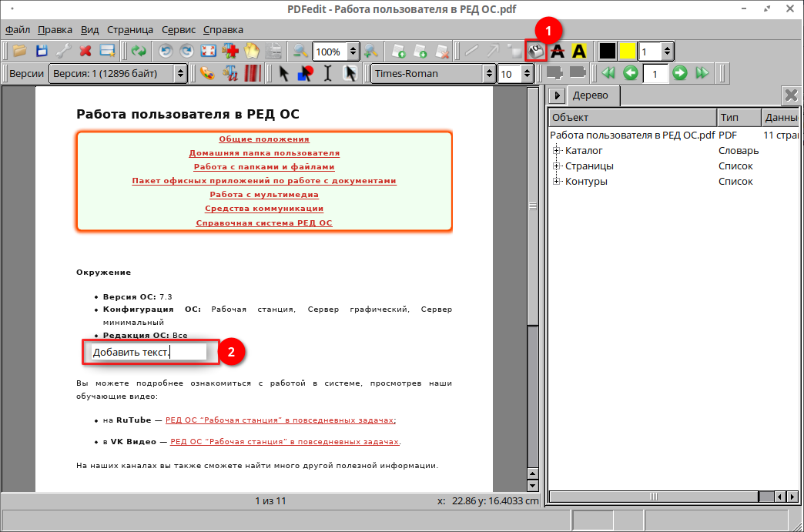Click the add text tool icon
804x532 pixels.
coord(535,52)
